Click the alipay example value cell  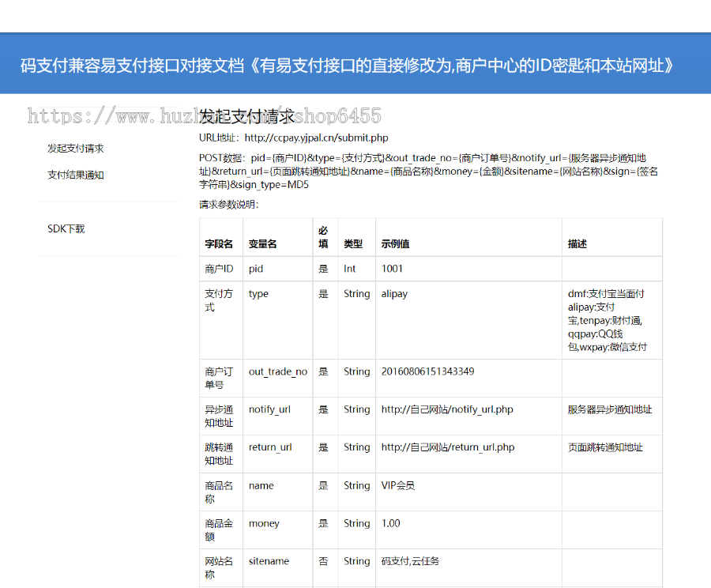[x=394, y=294]
